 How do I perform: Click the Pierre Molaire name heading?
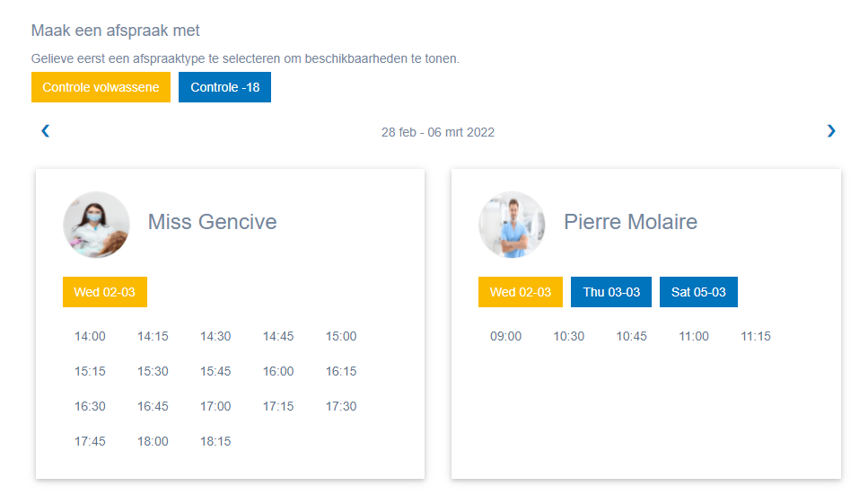[x=630, y=222]
